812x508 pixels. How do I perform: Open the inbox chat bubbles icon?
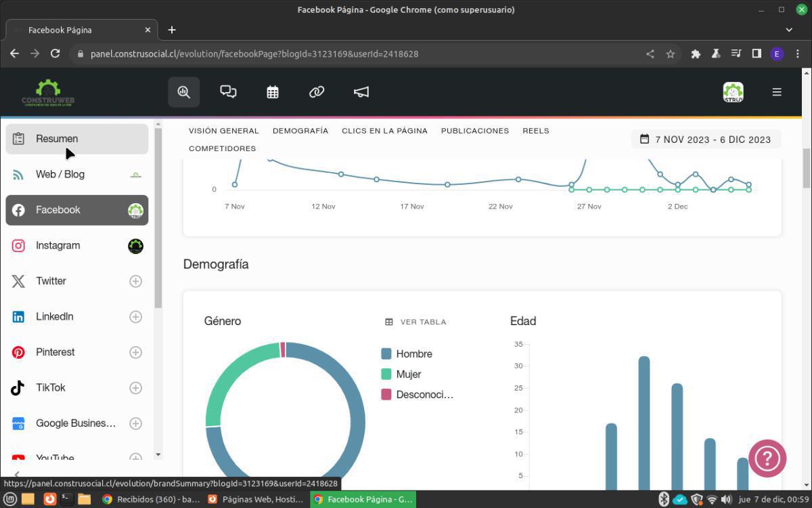pos(228,92)
